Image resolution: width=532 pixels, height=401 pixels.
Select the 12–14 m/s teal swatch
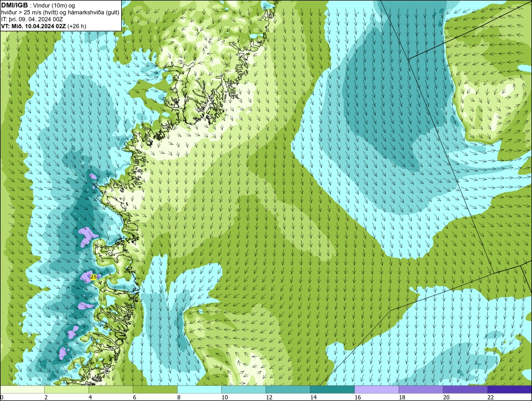point(288,389)
